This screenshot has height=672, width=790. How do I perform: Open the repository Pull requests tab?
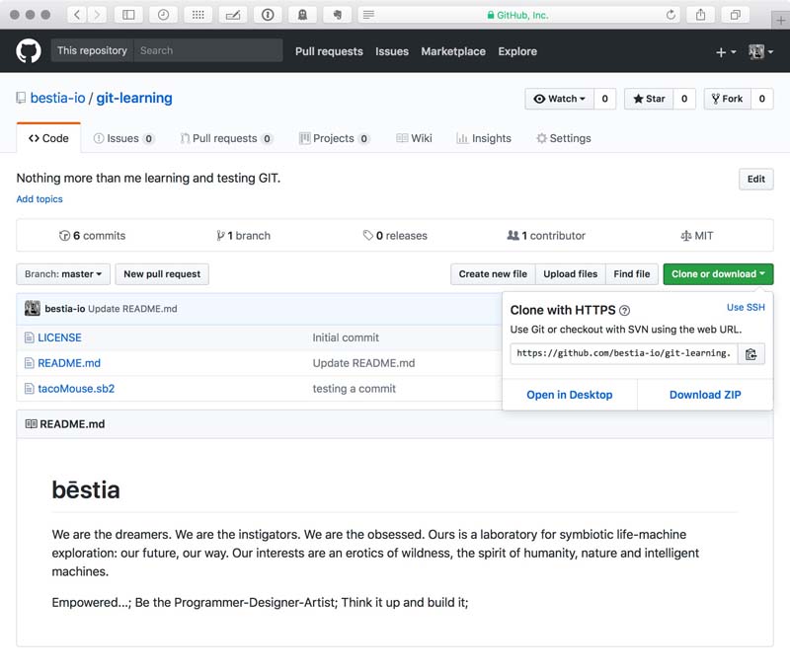click(x=227, y=138)
